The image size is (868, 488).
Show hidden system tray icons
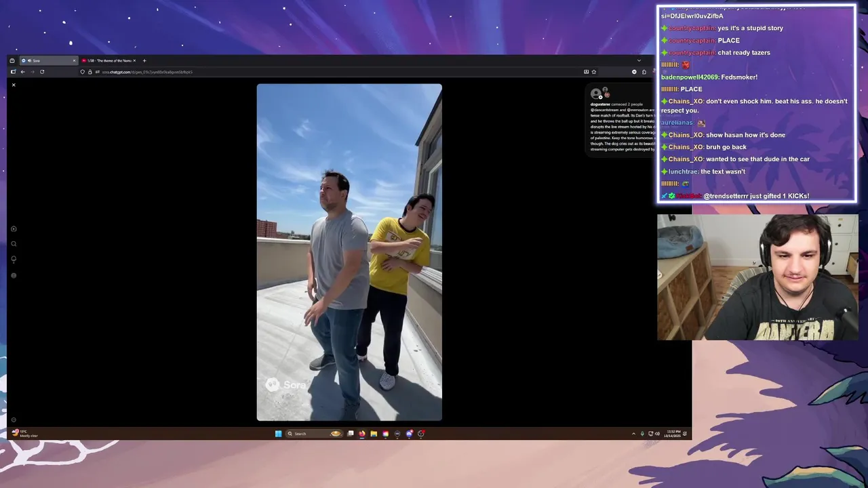(x=633, y=434)
